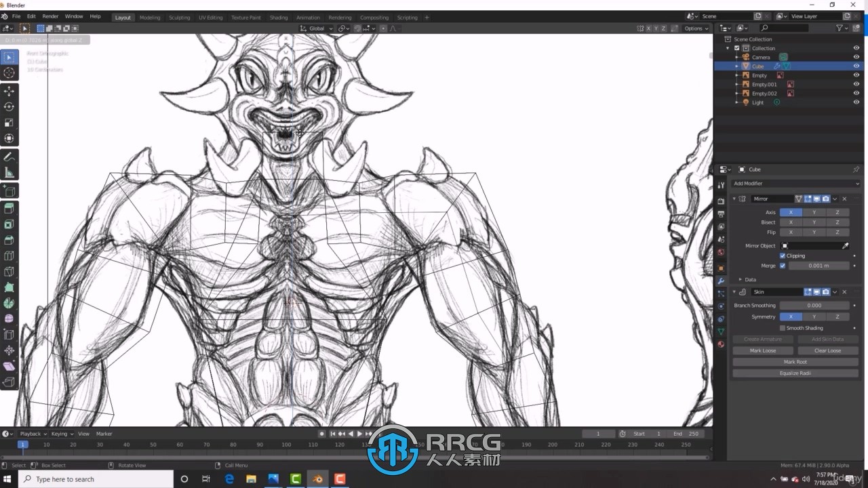Viewport: 868px width, 488px height.
Task: Click the End frame 250 field
Action: (686, 434)
